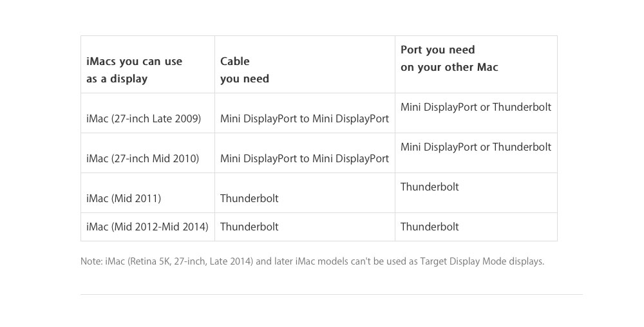Select the Thunderbolt cable cell for Mid 2011
The height and width of the screenshot is (327, 644).
305,193
